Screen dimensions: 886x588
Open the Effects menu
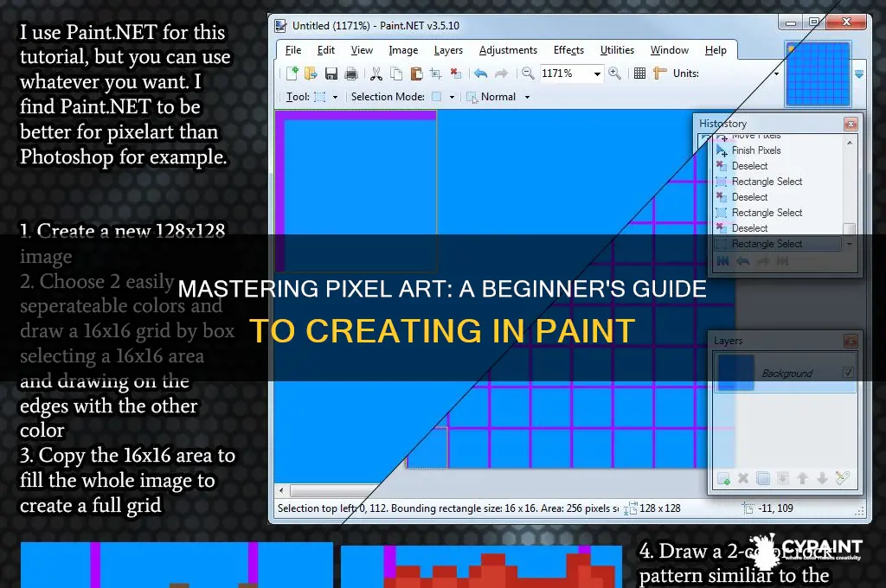click(568, 50)
